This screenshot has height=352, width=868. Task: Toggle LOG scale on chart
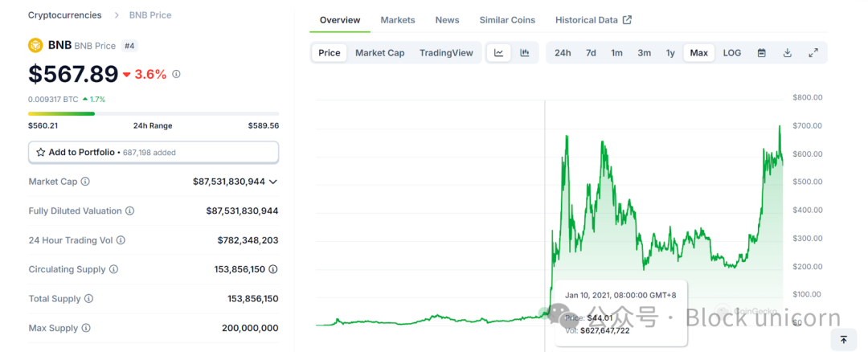(732, 52)
